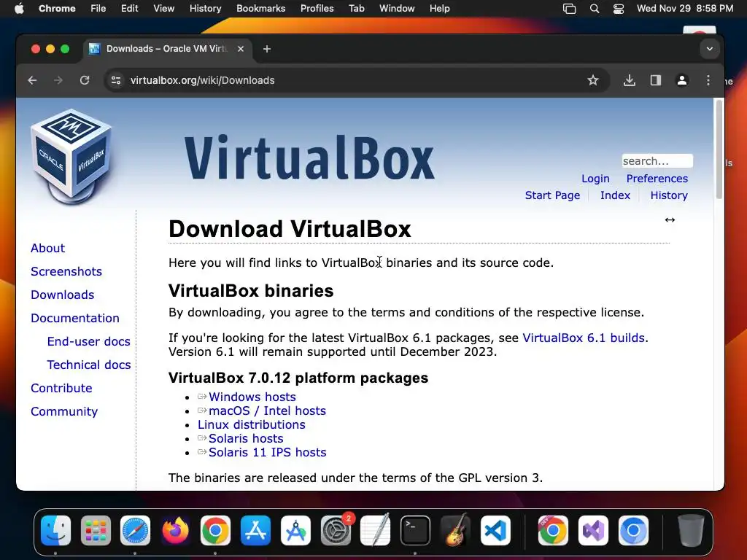Open Contribute in the sidebar
Screen dimensions: 747x560
point(61,388)
